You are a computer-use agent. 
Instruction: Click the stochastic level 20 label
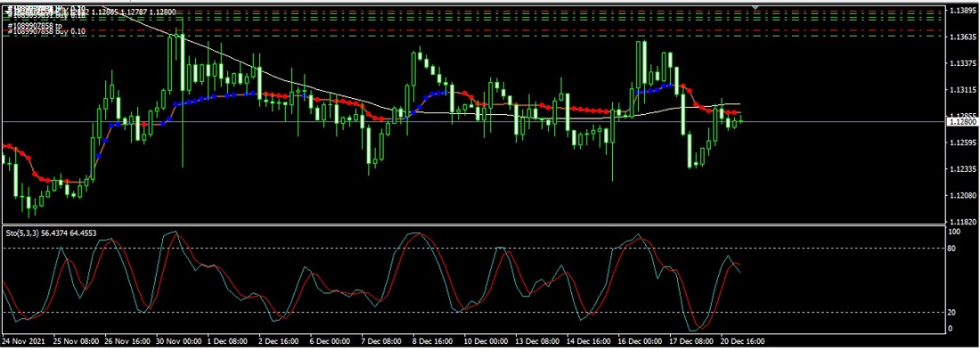click(952, 313)
